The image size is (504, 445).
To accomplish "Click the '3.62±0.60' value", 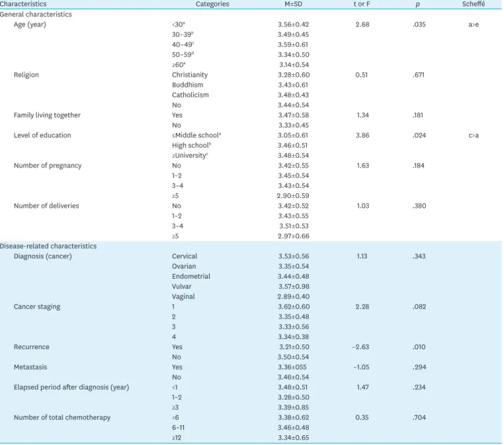I will point(294,307).
